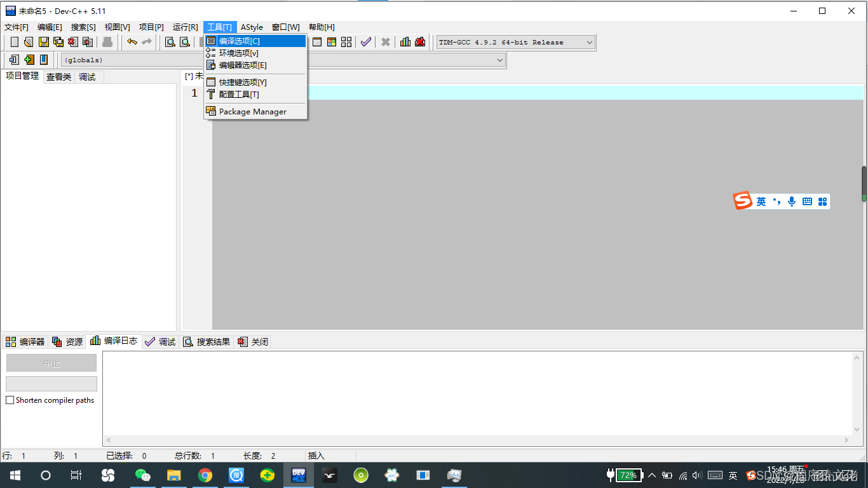The width and height of the screenshot is (868, 488).
Task: Open the 编辑[E] menu
Action: (x=50, y=27)
